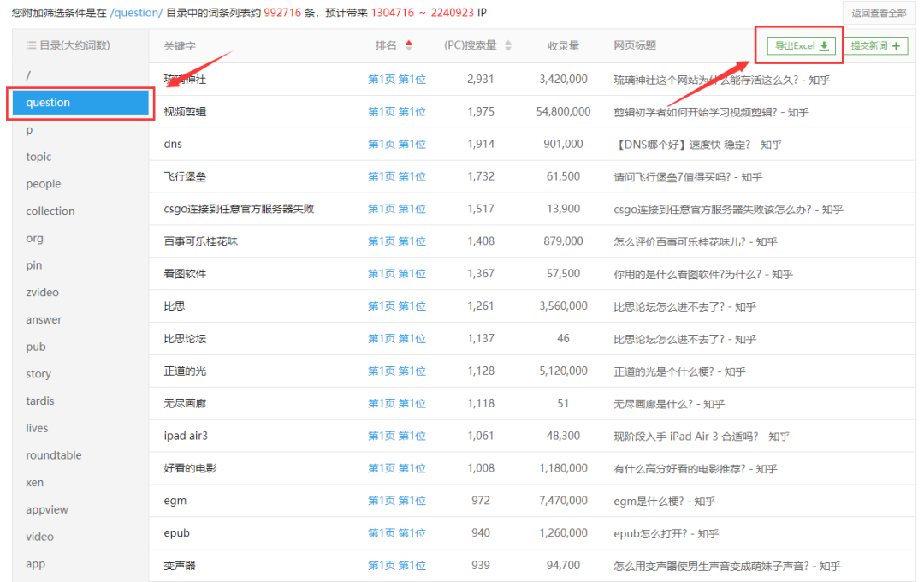Viewport: 924px width, 582px height.
Task: Click the 导出Excel export button
Action: (x=800, y=46)
